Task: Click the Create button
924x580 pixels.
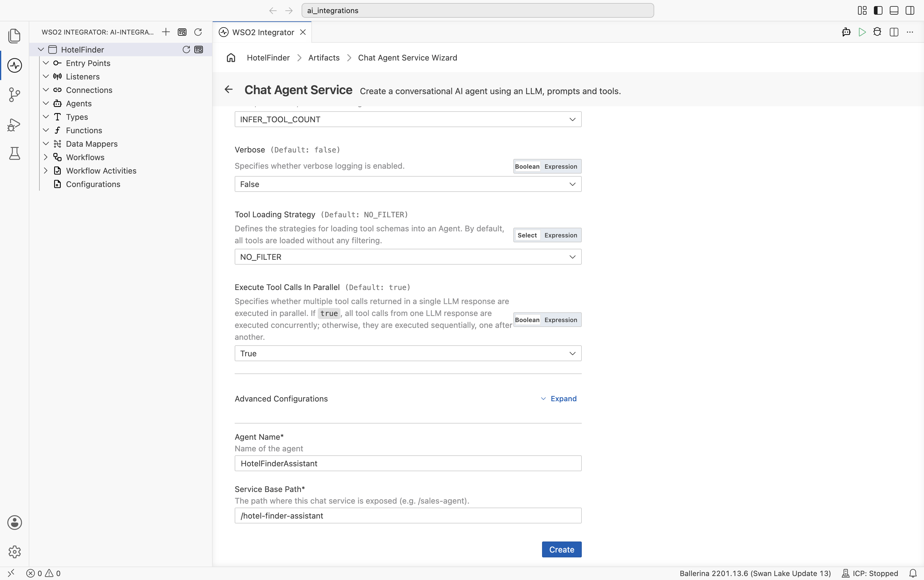Action: (x=562, y=549)
